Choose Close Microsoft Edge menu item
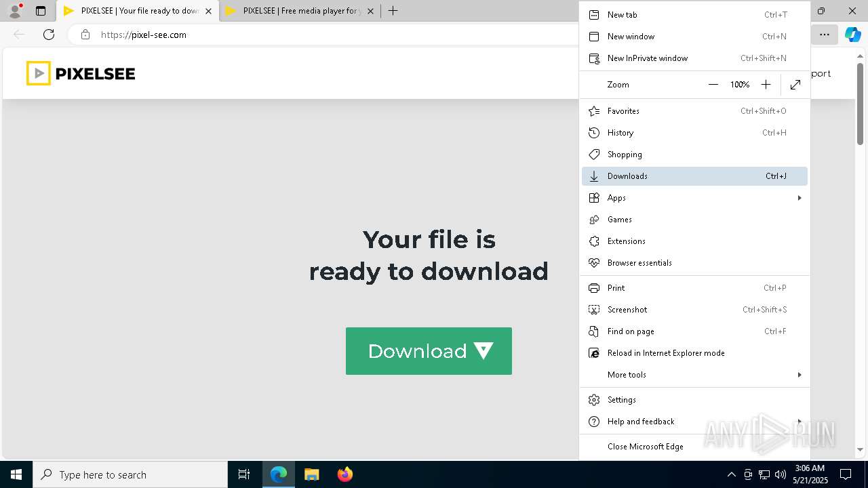Screen dimensions: 868x488 click(x=694, y=447)
